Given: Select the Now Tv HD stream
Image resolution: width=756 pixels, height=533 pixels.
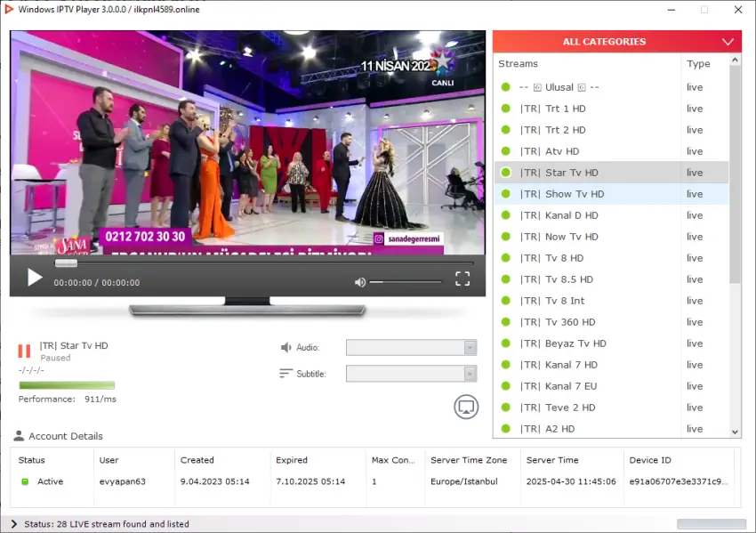Looking at the screenshot, I should click(611, 237).
